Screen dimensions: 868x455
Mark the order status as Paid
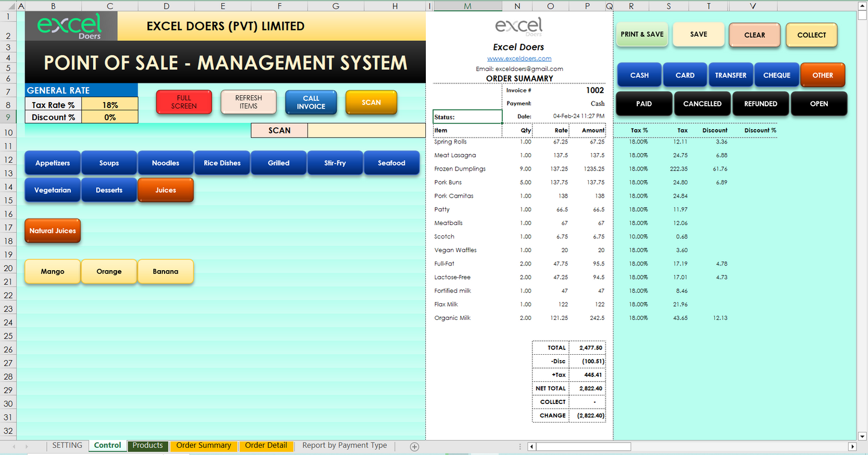[x=643, y=104]
